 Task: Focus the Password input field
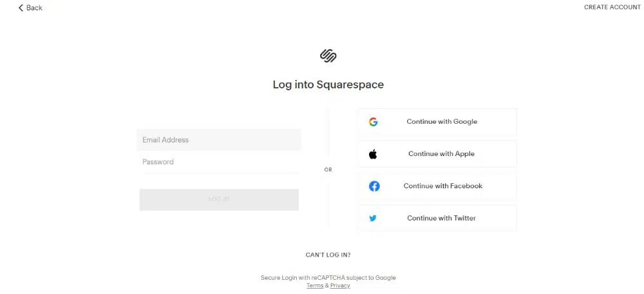219,162
